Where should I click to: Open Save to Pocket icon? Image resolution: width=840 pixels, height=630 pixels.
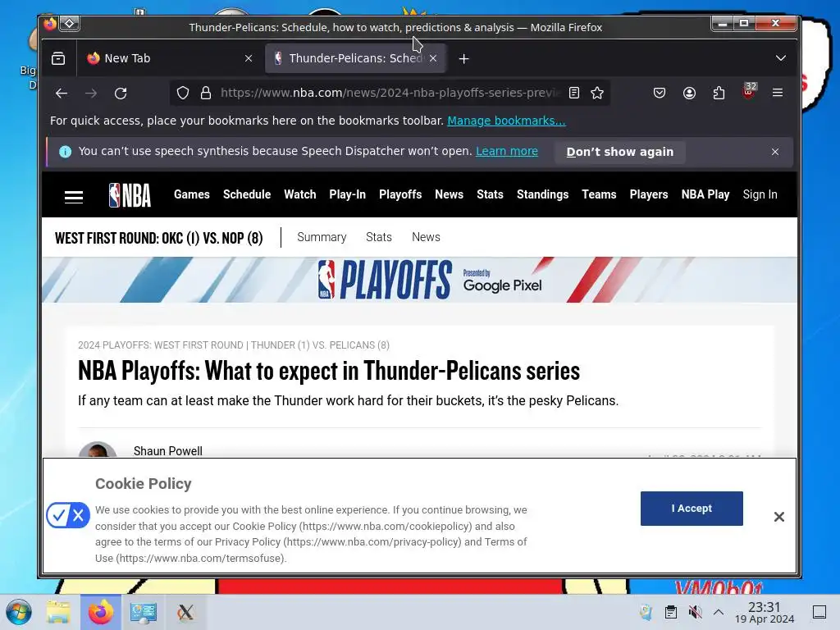pos(660,94)
